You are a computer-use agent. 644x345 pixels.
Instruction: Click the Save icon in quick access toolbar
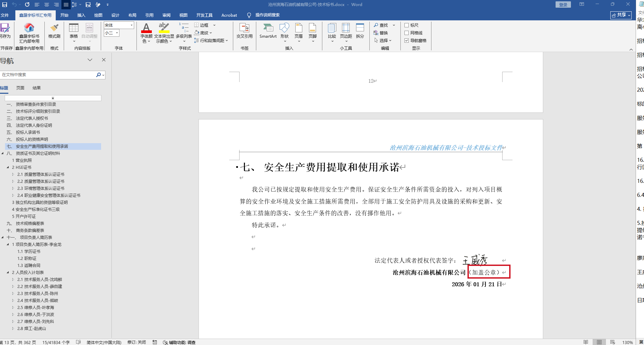[5, 5]
